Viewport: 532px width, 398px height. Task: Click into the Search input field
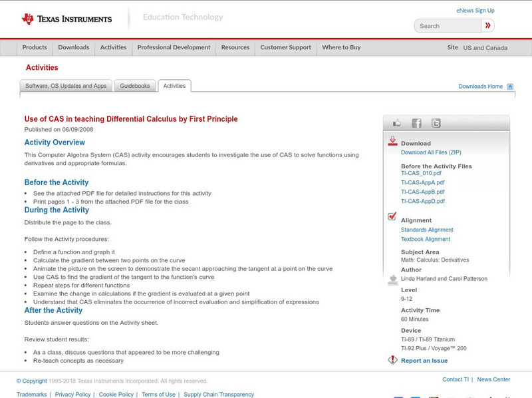click(x=447, y=26)
